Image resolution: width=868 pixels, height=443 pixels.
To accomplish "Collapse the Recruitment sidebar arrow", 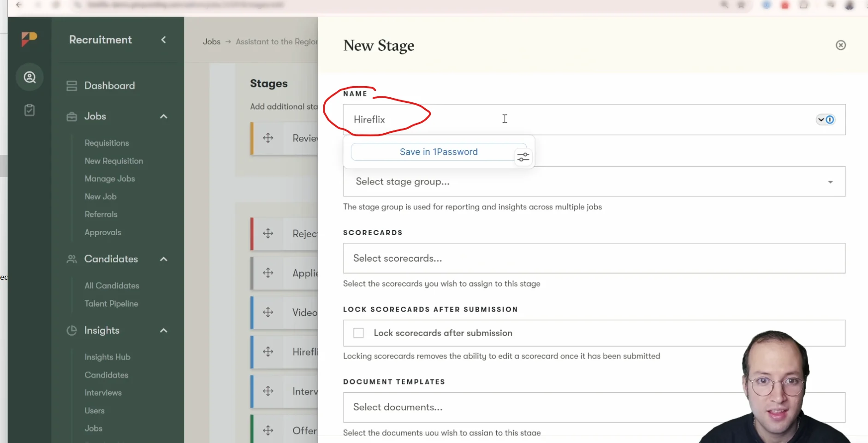I will point(164,40).
